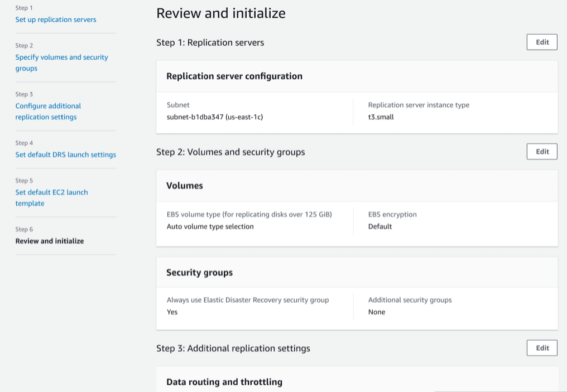This screenshot has height=392, width=567.
Task: Click the Security groups section header
Action: pyautogui.click(x=198, y=272)
